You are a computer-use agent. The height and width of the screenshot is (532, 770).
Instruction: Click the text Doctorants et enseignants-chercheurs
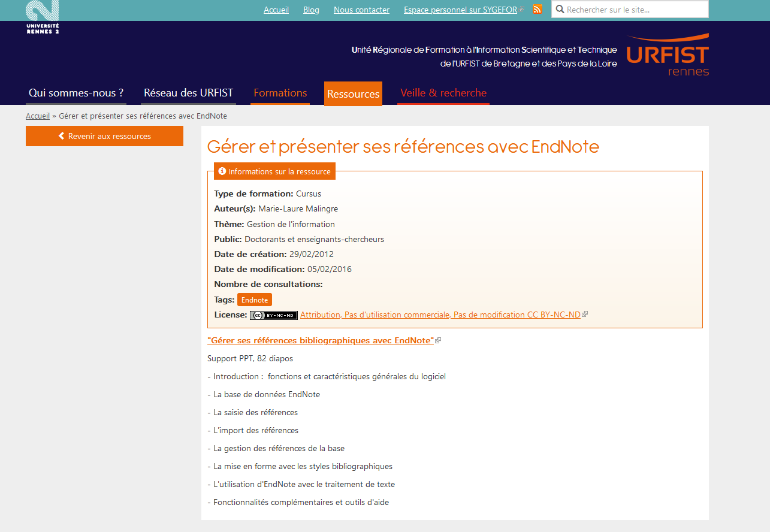point(315,240)
